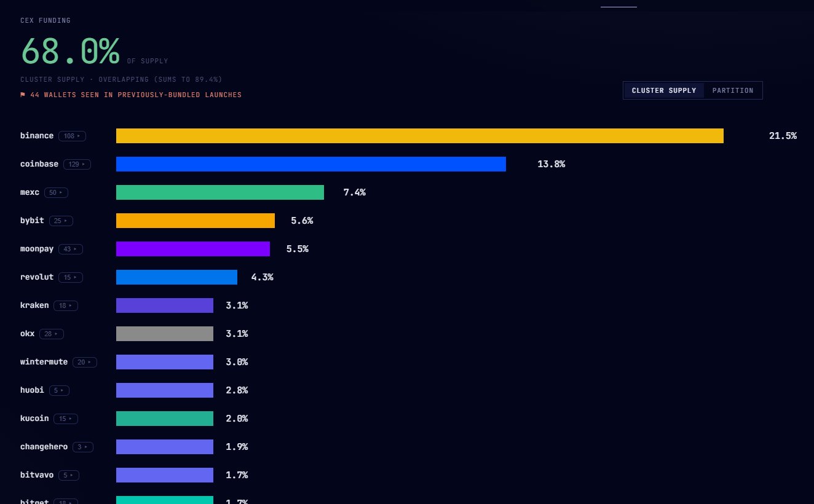Expand the binance 108 wallets badge
Screen dimensions: 814x504
(72, 136)
